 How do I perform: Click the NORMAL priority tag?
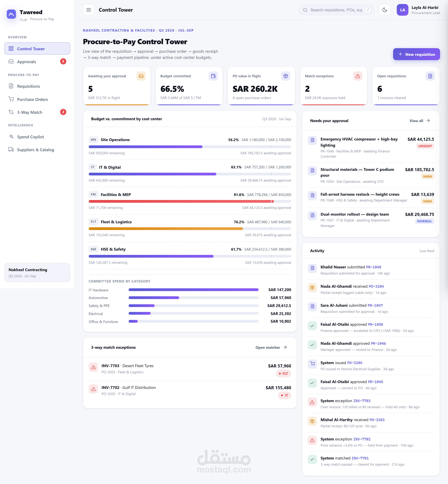[x=425, y=221]
